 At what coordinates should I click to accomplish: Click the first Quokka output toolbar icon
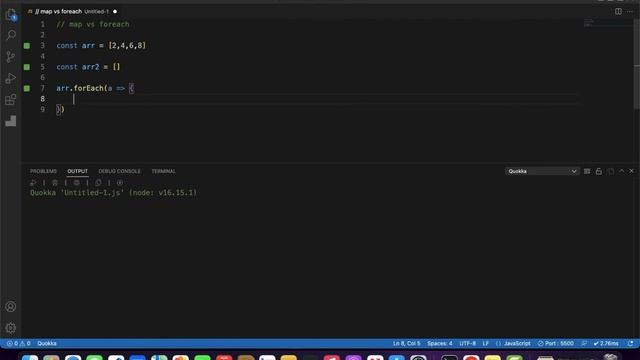[x=33, y=183]
